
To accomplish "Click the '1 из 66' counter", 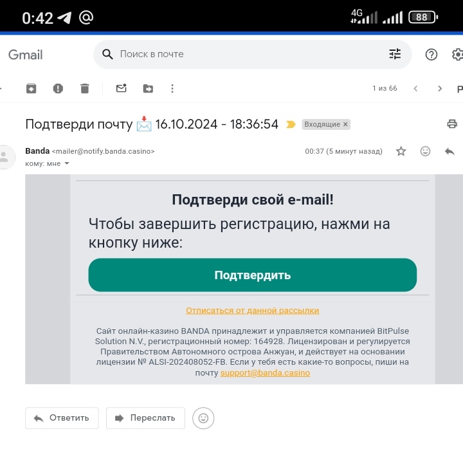I will (x=385, y=88).
